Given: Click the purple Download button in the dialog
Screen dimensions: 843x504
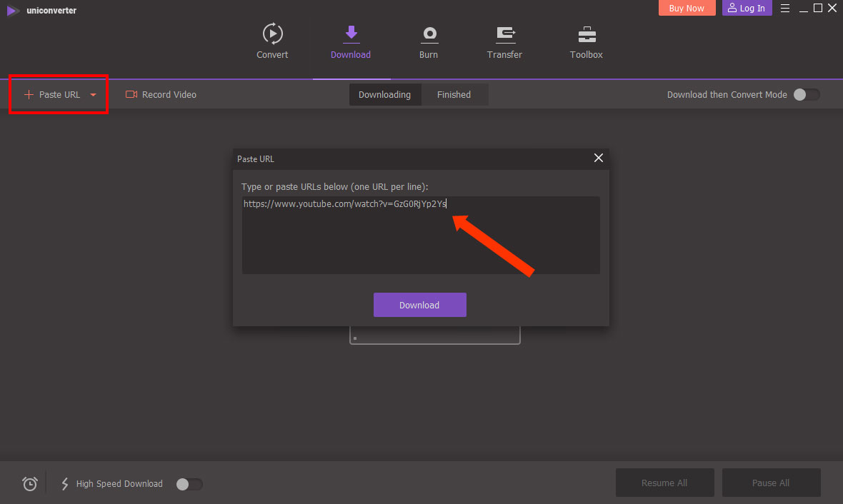Looking at the screenshot, I should (x=420, y=305).
